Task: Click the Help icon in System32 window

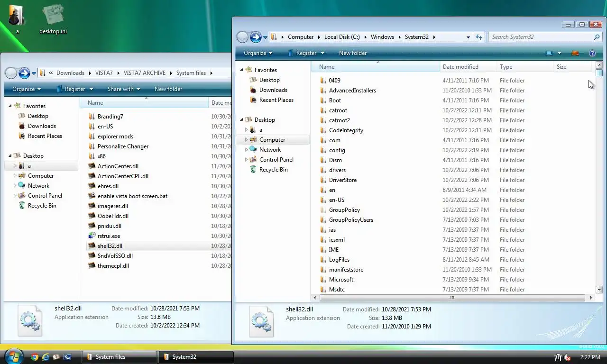Action: point(592,53)
